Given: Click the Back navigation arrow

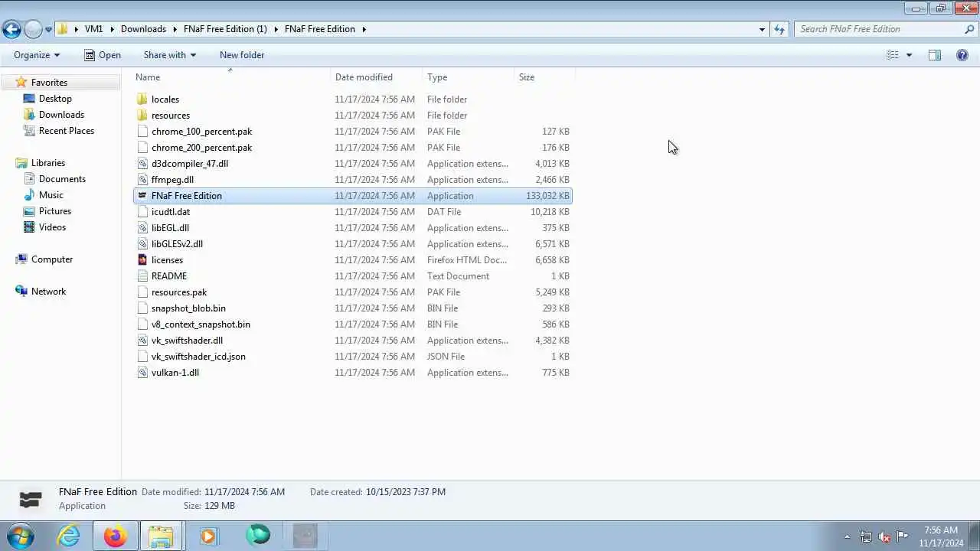Looking at the screenshot, I should (11, 29).
